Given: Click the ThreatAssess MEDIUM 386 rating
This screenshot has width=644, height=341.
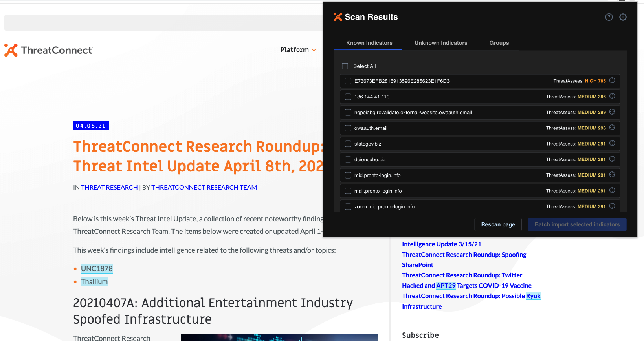Looking at the screenshot, I should [576, 97].
